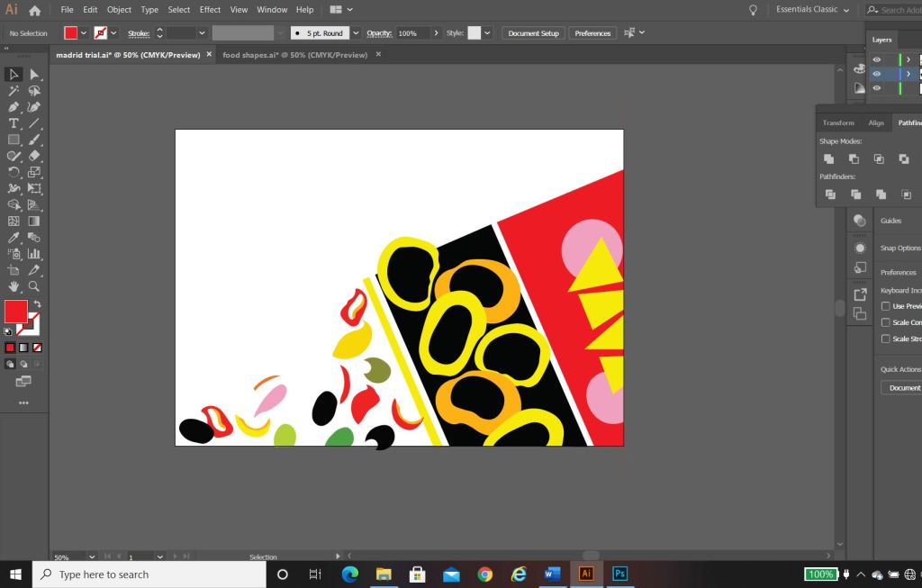Switch to the food shapes.ai tab
922x588 pixels.
(294, 55)
